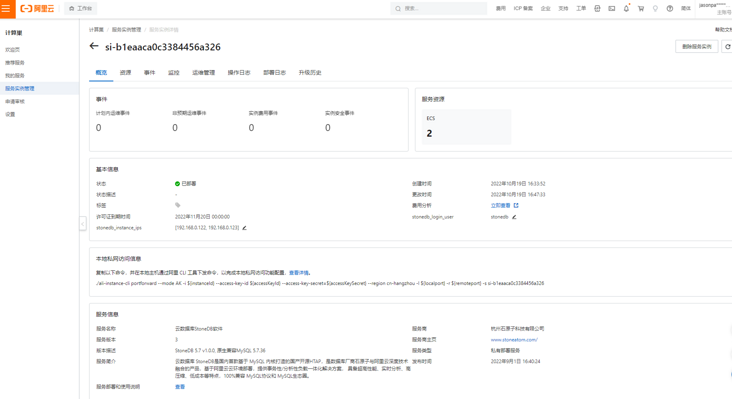Click the 立即查看 cost analysis link
This screenshot has width=732, height=399.
point(500,205)
